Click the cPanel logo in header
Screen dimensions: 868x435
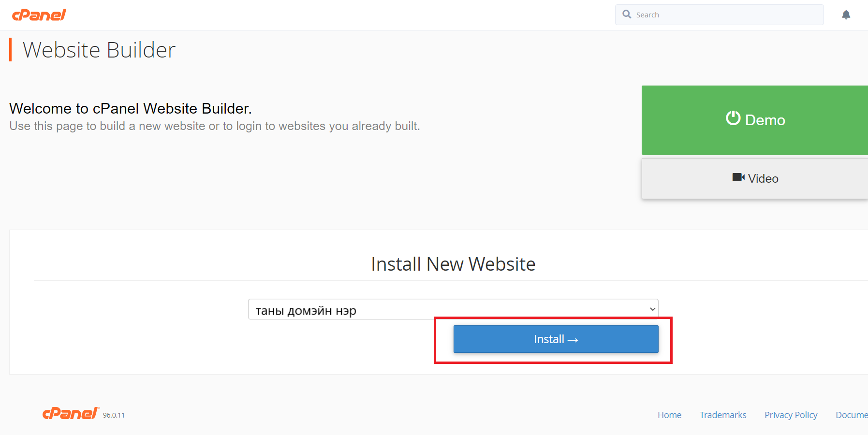[39, 15]
